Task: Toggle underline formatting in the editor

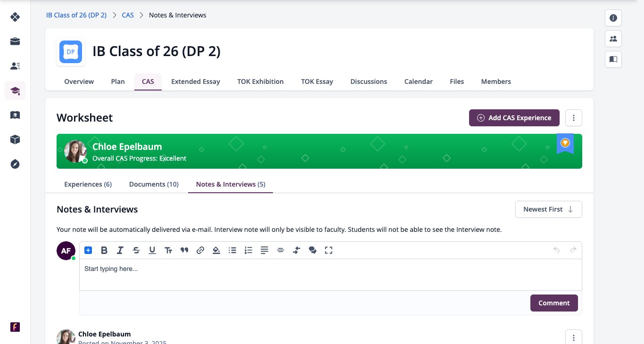Action: [152, 250]
